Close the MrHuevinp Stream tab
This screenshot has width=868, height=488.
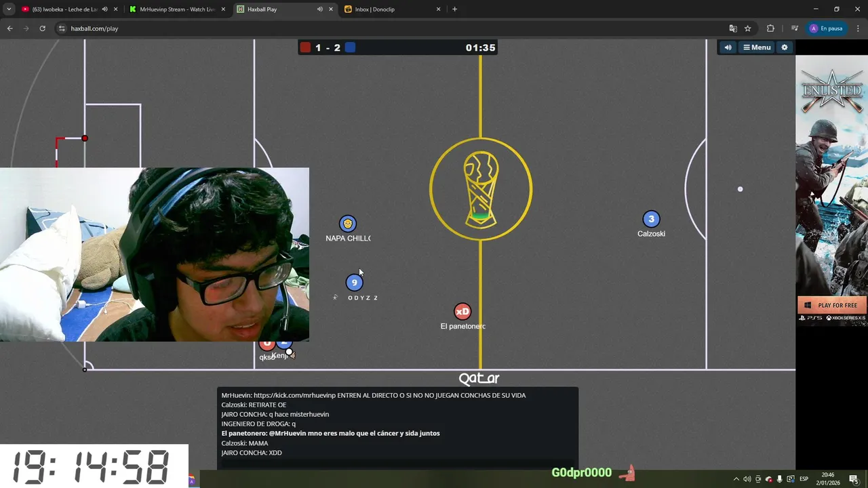click(x=223, y=9)
